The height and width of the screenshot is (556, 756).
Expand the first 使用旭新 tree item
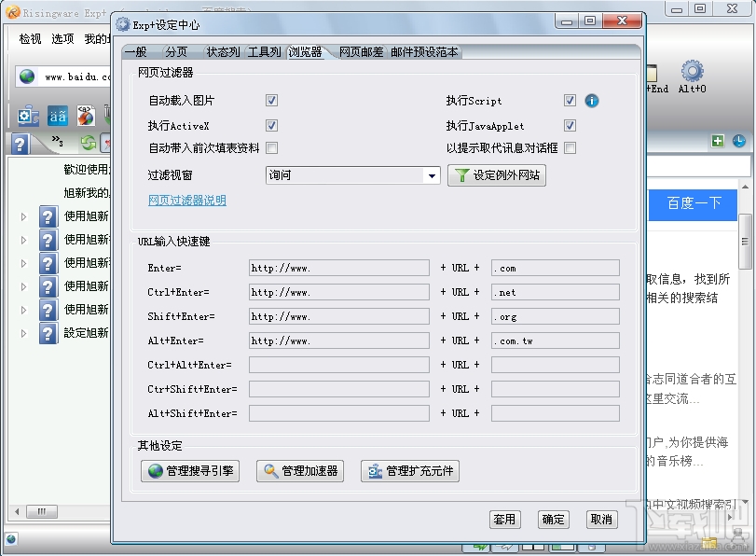coord(23,216)
